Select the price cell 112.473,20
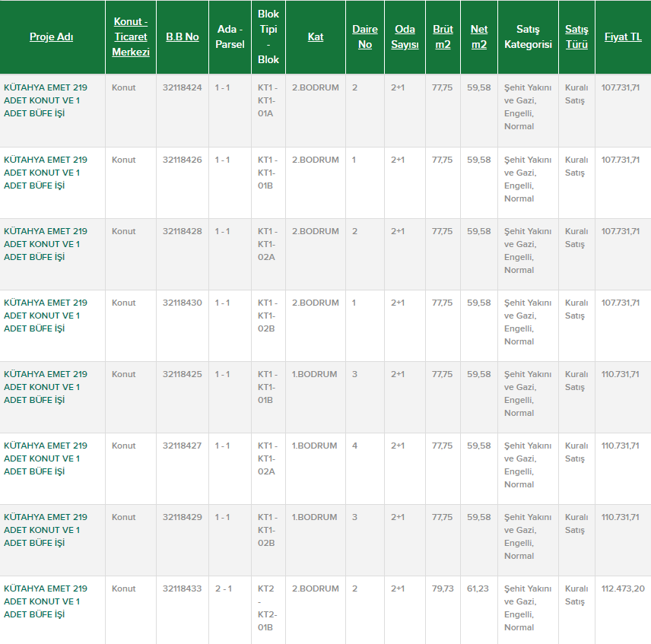Image resolution: width=651 pixels, height=644 pixels. click(623, 588)
